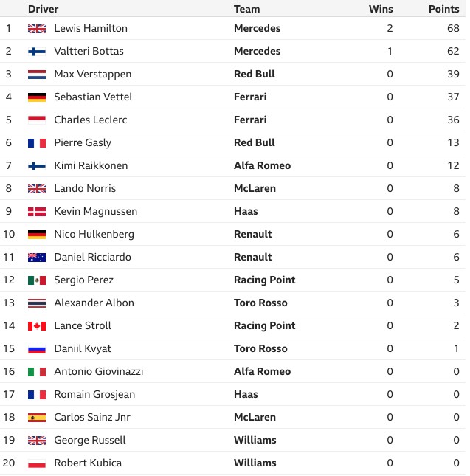Click the Driver column header
470x476 pixels.
(x=43, y=9)
